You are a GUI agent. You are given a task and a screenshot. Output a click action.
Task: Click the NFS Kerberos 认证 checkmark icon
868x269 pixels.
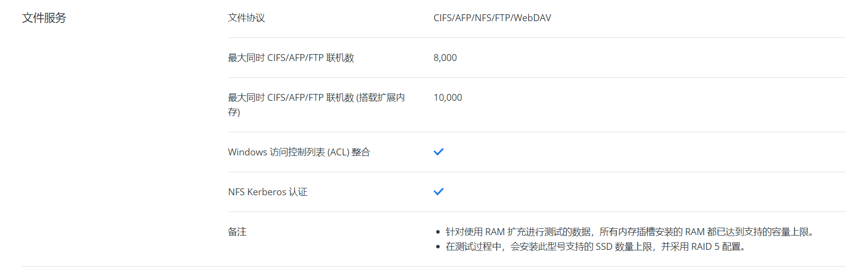[438, 192]
